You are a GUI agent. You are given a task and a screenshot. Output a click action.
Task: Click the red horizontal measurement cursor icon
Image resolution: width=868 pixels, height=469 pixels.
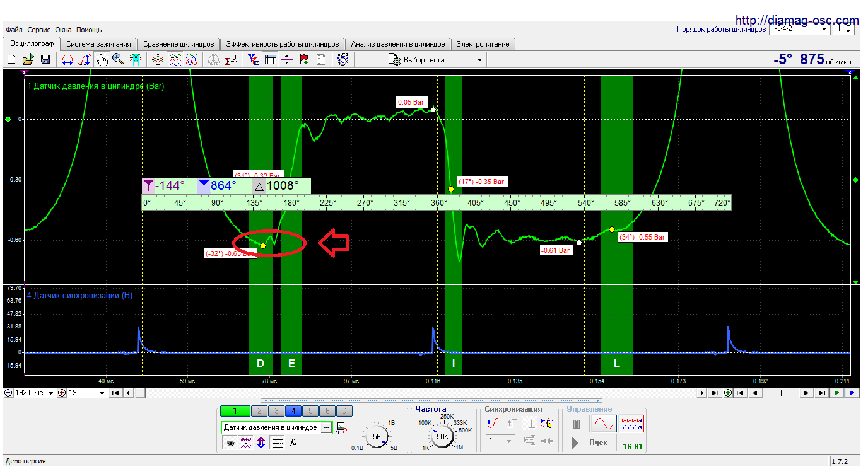67,60
